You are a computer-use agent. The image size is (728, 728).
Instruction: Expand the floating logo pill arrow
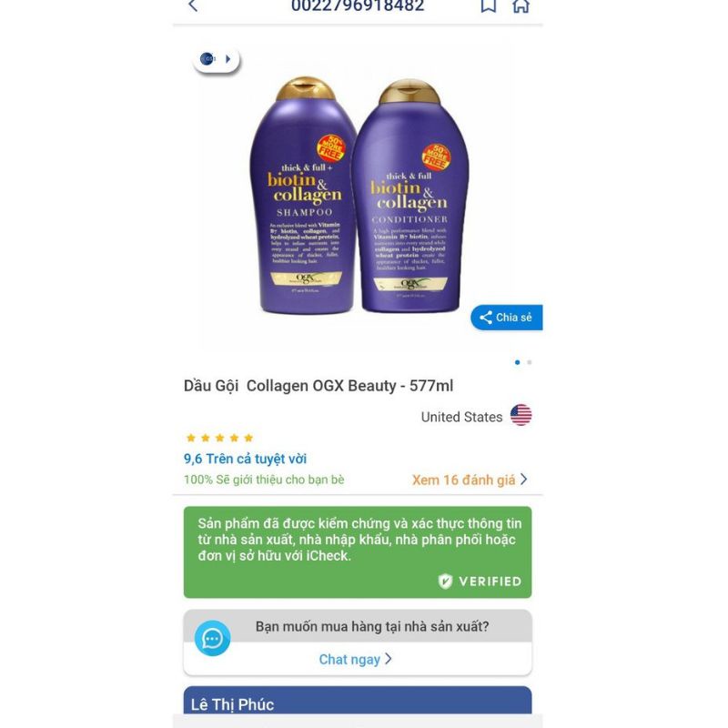[x=228, y=59]
